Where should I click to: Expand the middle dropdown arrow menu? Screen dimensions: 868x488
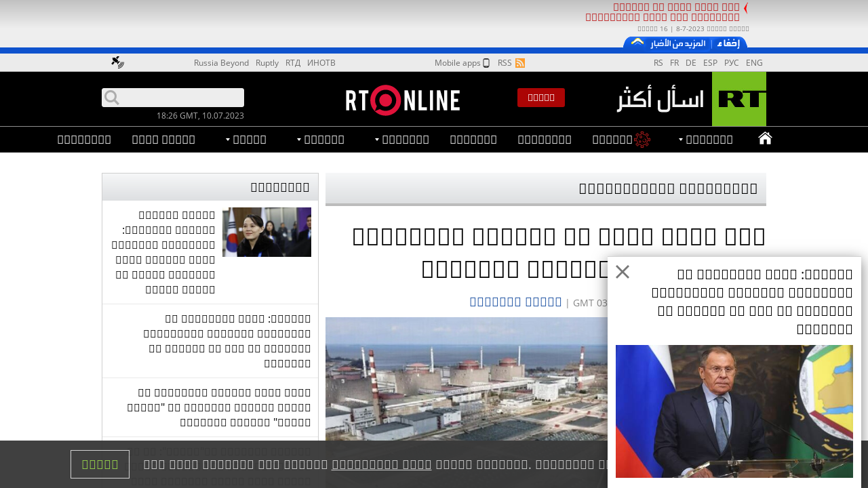(x=401, y=140)
